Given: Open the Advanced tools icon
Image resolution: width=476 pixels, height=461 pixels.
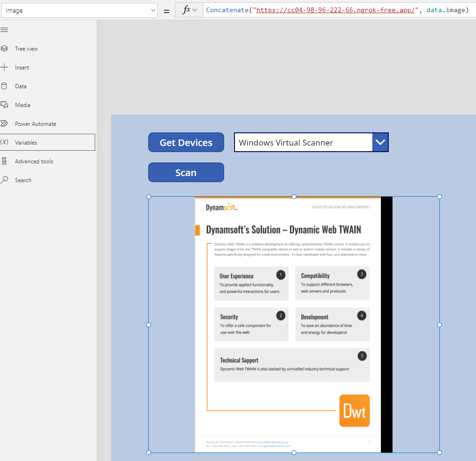Looking at the screenshot, I should pyautogui.click(x=4, y=161).
